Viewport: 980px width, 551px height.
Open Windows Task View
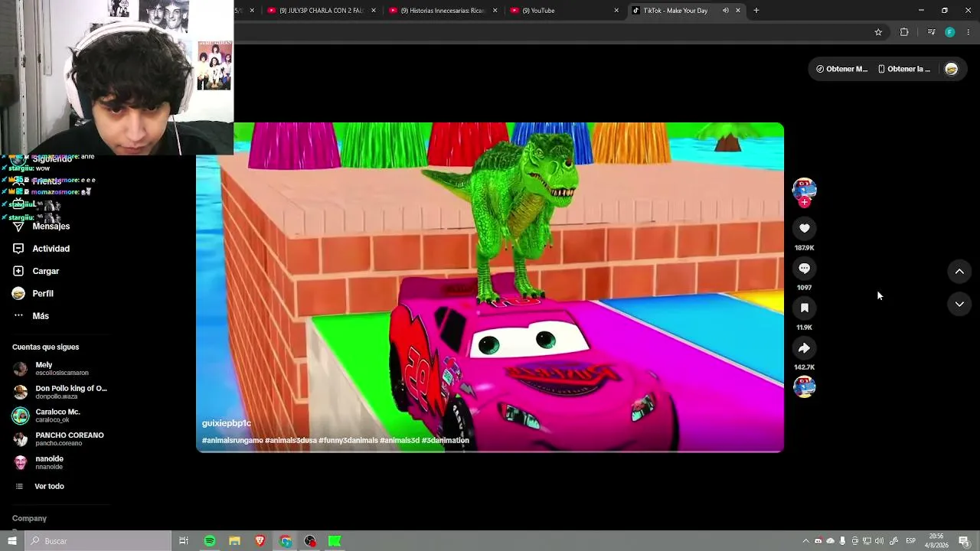tap(184, 541)
